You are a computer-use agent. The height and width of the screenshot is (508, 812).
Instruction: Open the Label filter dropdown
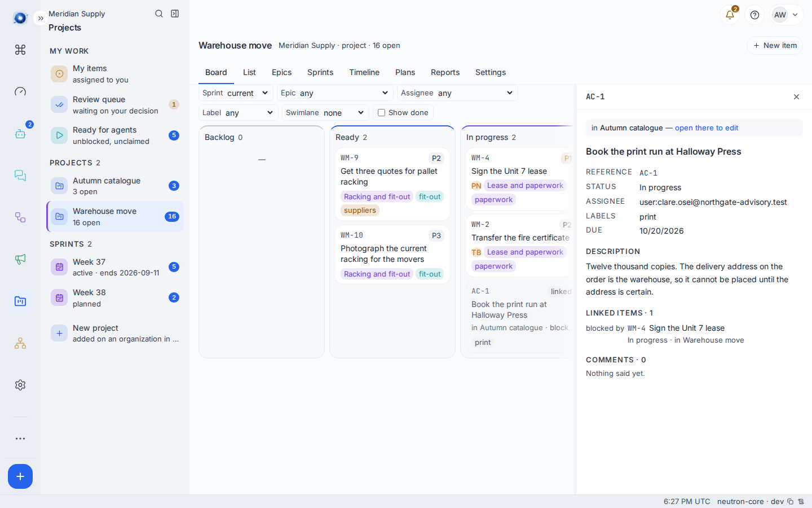tap(238, 113)
